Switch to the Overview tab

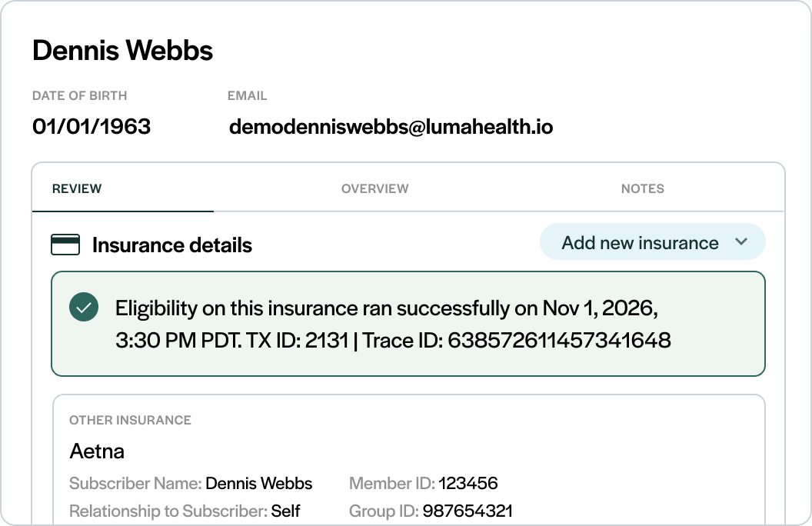[375, 188]
